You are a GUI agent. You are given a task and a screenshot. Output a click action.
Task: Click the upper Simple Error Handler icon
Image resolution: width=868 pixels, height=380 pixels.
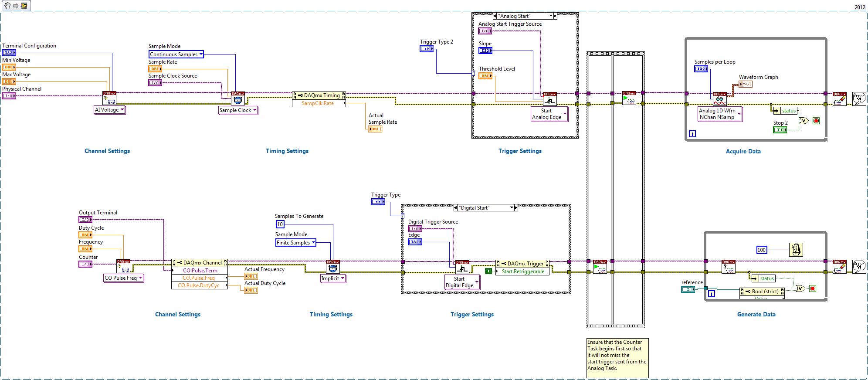(859, 99)
